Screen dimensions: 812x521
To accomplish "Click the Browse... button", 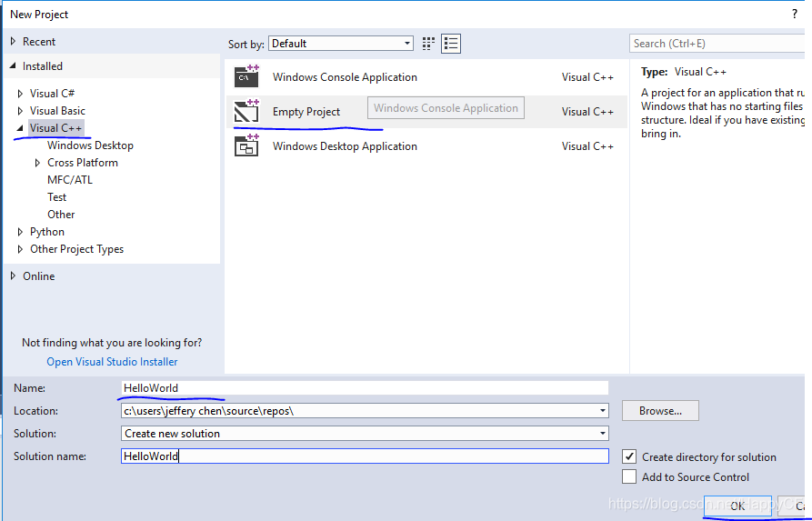I will tap(660, 411).
